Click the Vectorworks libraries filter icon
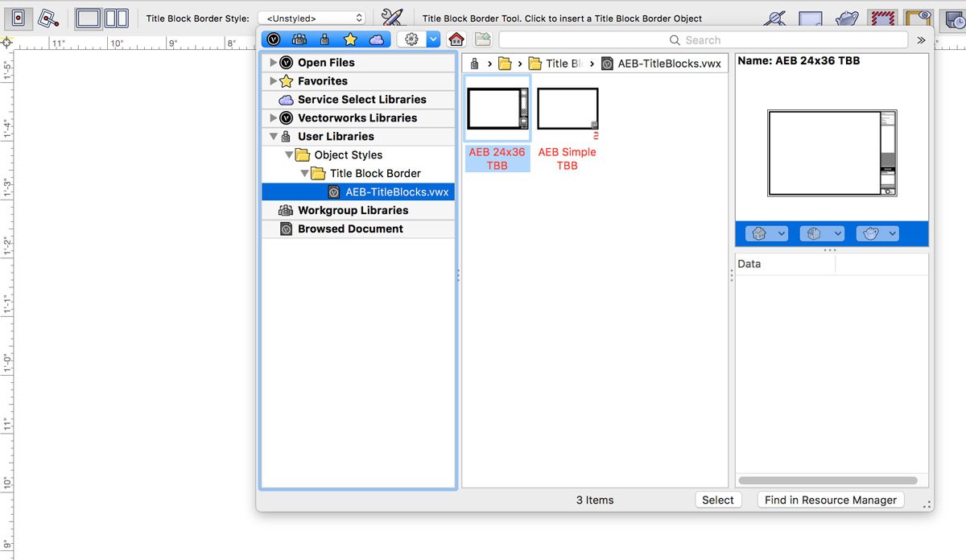 [x=274, y=39]
